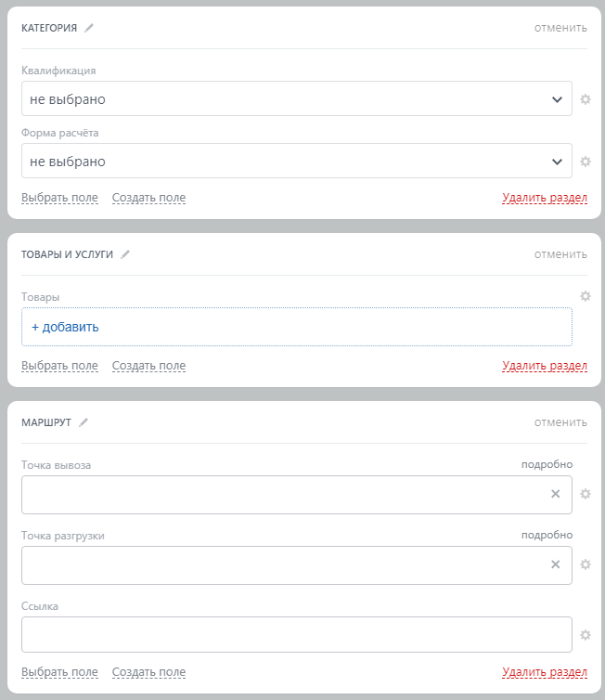Screen dimensions: 605x700
Task: Click + добавить in Товары
Action: [x=65, y=327]
